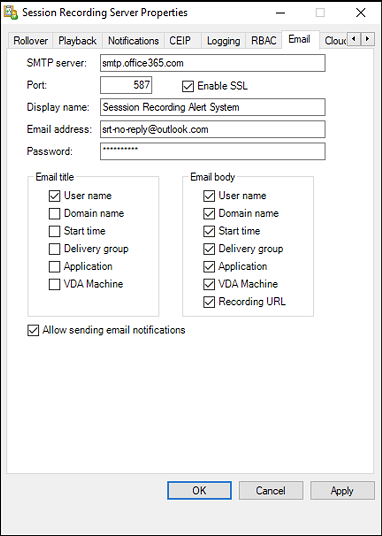Check VDA Machine in Email title
The image size is (382, 536).
point(54,284)
